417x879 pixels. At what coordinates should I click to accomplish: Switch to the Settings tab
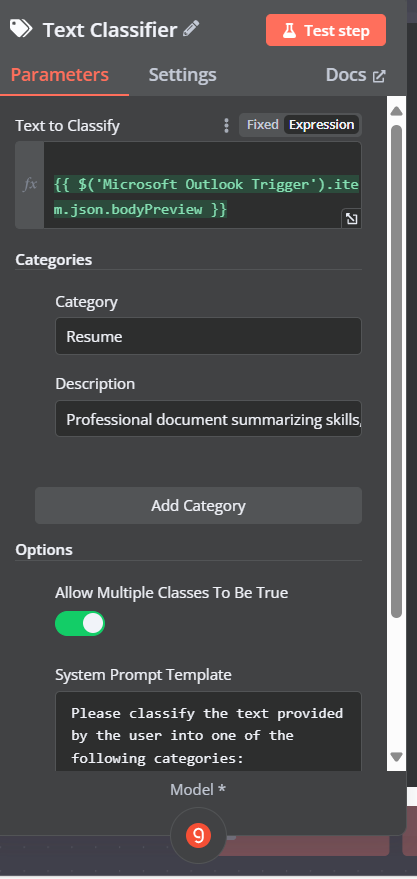point(182,75)
